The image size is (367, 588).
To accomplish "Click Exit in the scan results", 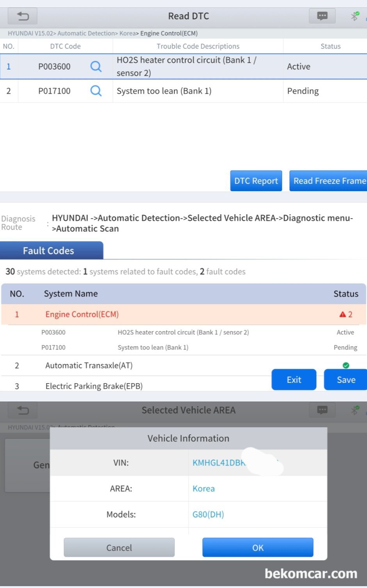I will click(x=294, y=380).
